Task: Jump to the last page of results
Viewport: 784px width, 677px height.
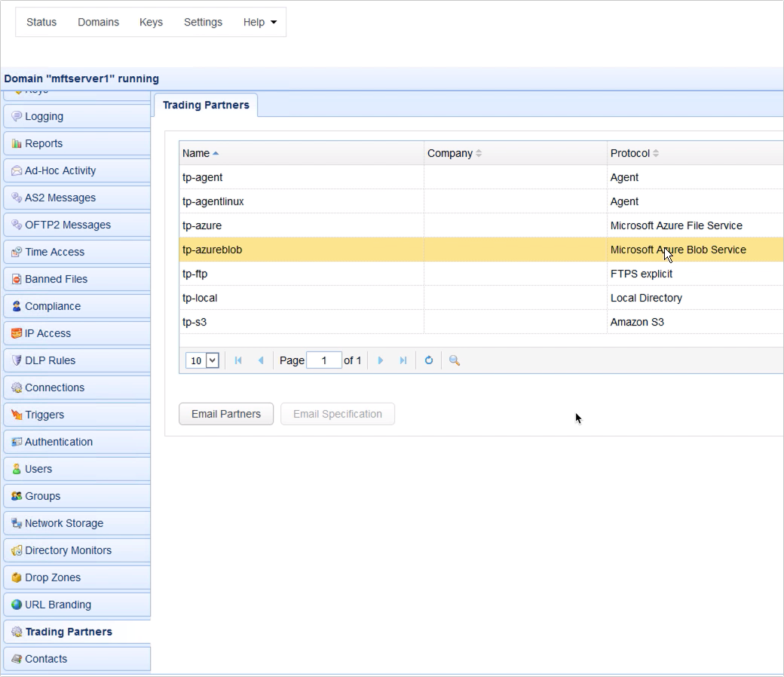Action: [403, 360]
